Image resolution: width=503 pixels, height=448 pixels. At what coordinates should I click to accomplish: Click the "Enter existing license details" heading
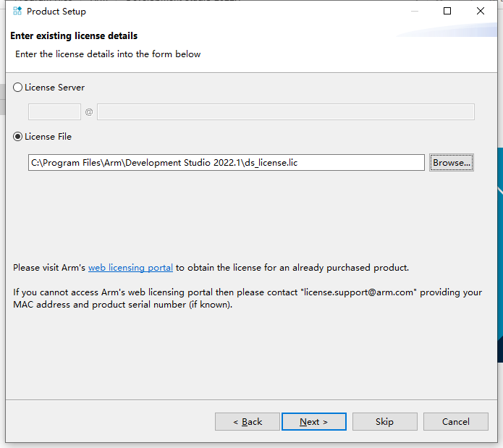74,35
